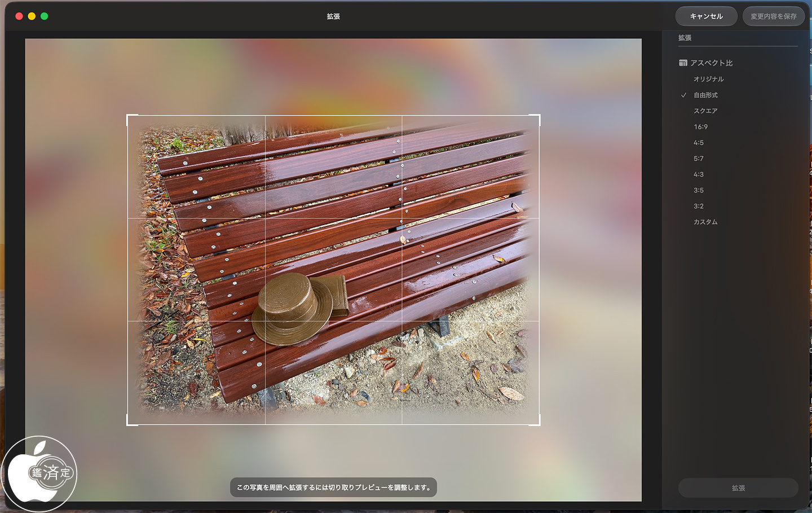Click the green fullscreen window button

(45, 16)
